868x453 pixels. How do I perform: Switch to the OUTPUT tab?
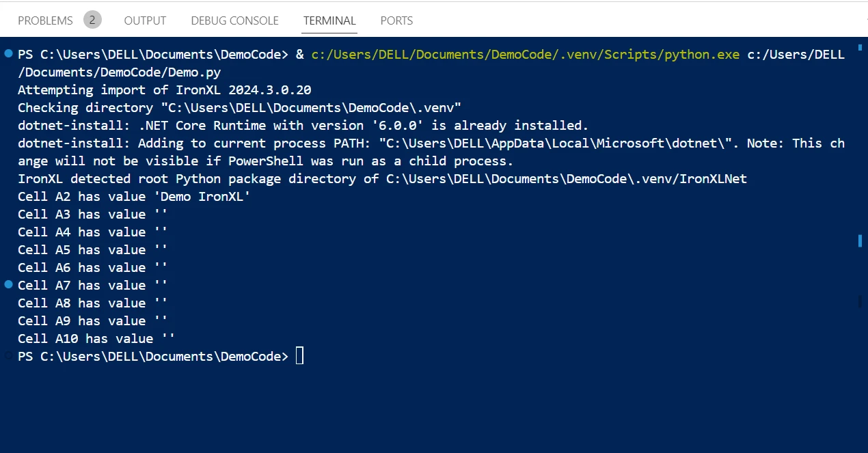[x=145, y=20]
